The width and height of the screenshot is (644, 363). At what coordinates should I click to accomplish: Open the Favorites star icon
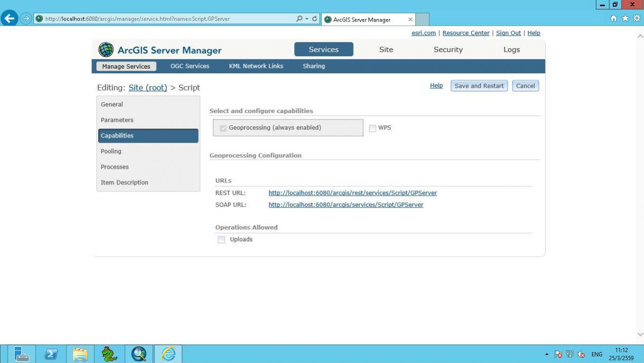click(x=625, y=18)
